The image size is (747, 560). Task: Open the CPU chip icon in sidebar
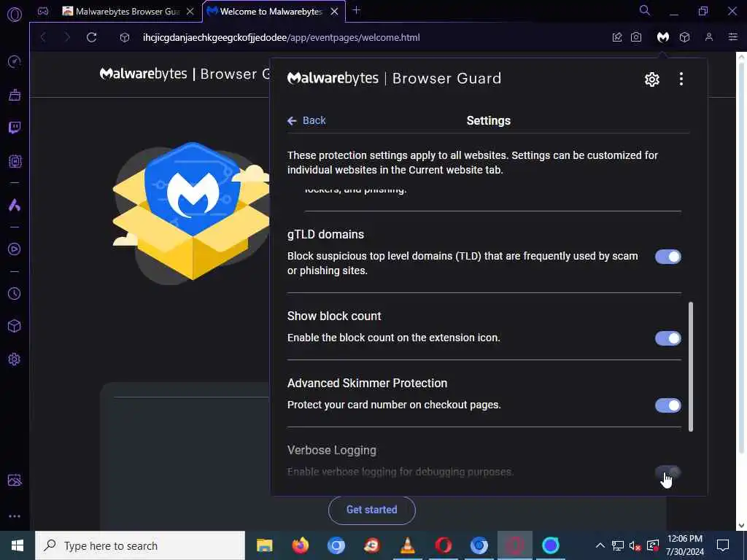15,161
